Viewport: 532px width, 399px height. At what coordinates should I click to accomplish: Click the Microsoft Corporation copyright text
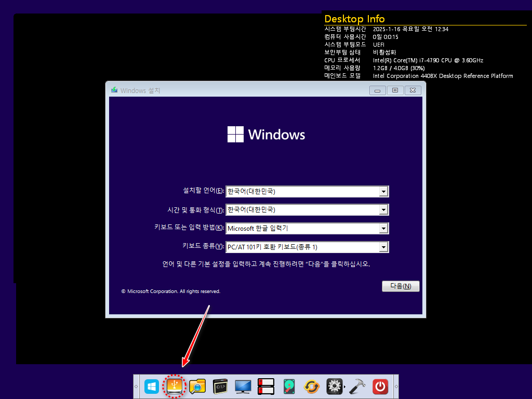tap(171, 291)
